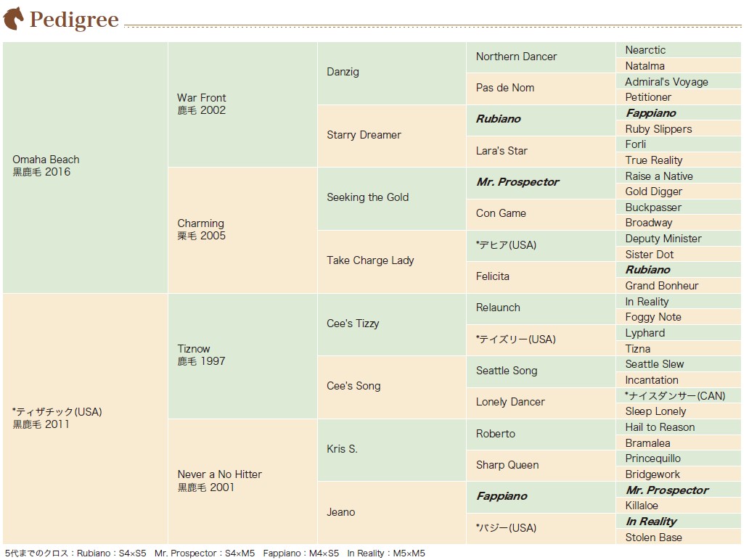Select the Omaha Beach sire cell
The image size is (749, 560).
85,167
